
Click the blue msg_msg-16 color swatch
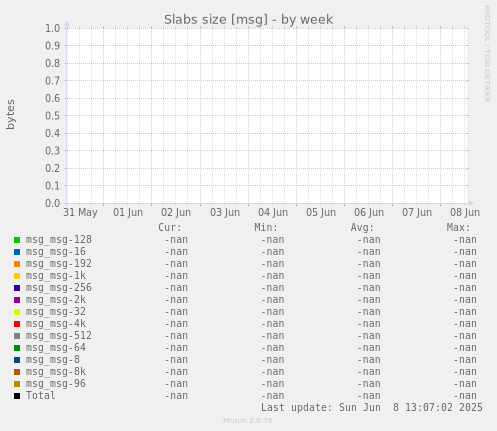17,252
